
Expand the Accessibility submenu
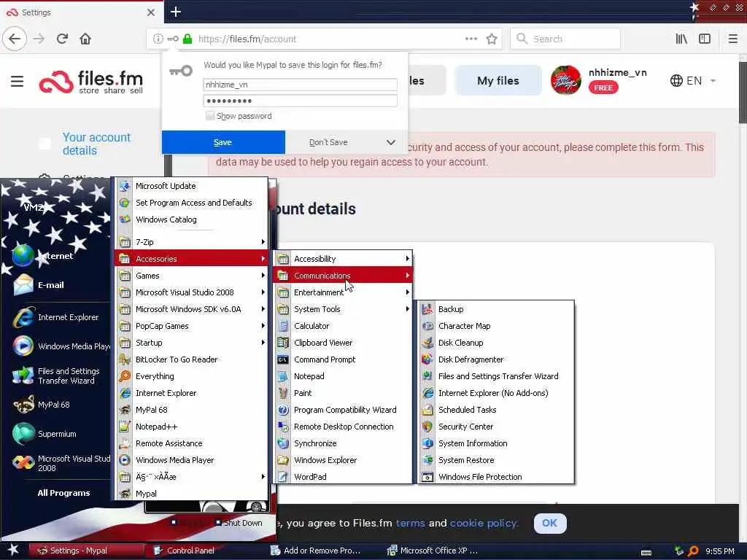pyautogui.click(x=343, y=259)
